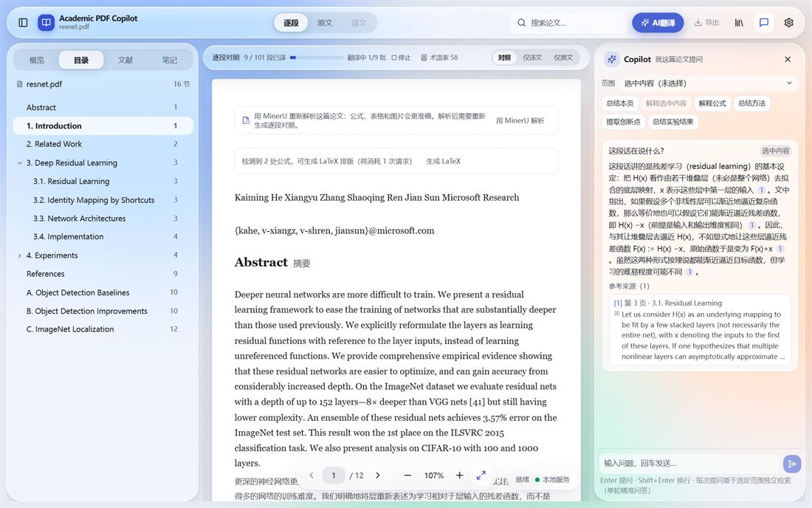Image resolution: width=812 pixels, height=508 pixels.
Task: Click the 107% zoom level
Action: pyautogui.click(x=434, y=476)
